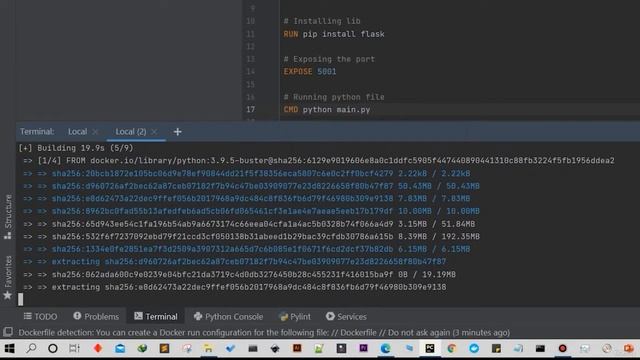The height and width of the screenshot is (360, 640).
Task: Open Cortana from the taskbar
Action: click(x=53, y=349)
